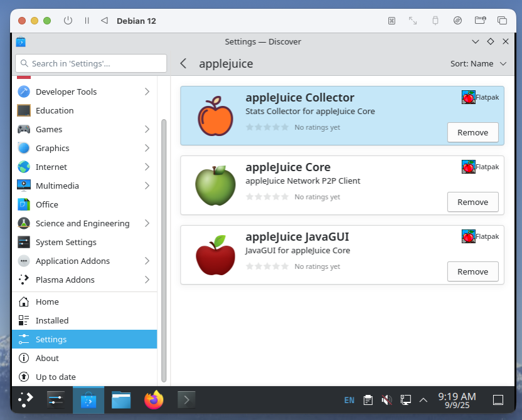The width and height of the screenshot is (522, 420).
Task: Expand the Graphics category chevron
Action: [147, 148]
